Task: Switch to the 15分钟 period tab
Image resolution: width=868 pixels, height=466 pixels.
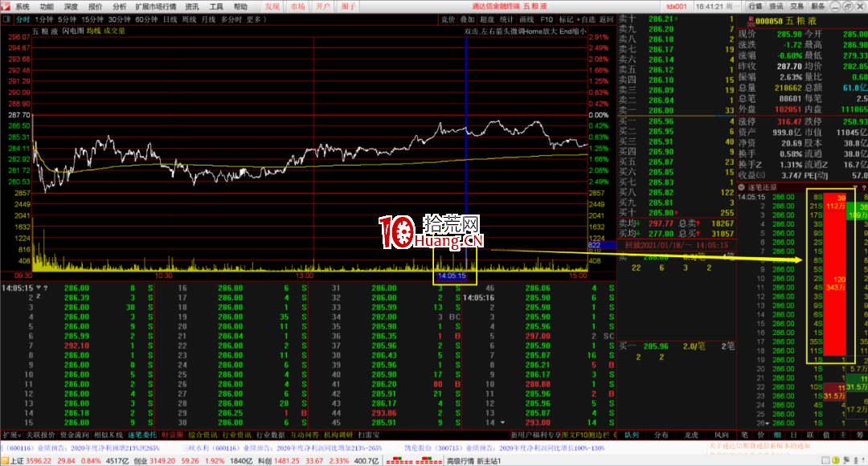Action: (x=92, y=19)
